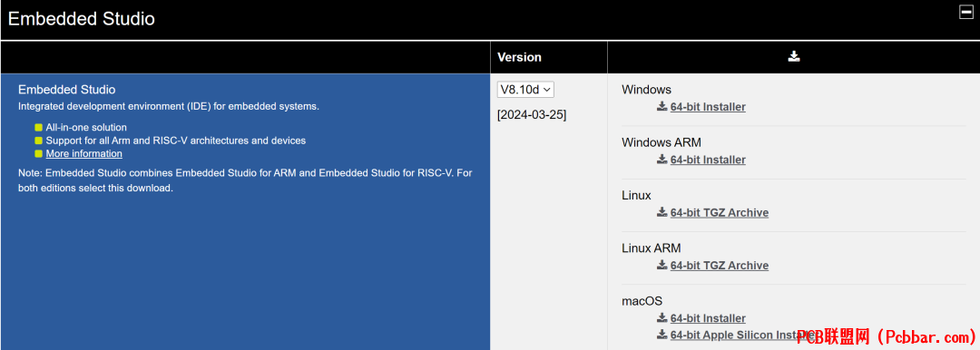Click the Linux ARM platform label

coord(652,248)
